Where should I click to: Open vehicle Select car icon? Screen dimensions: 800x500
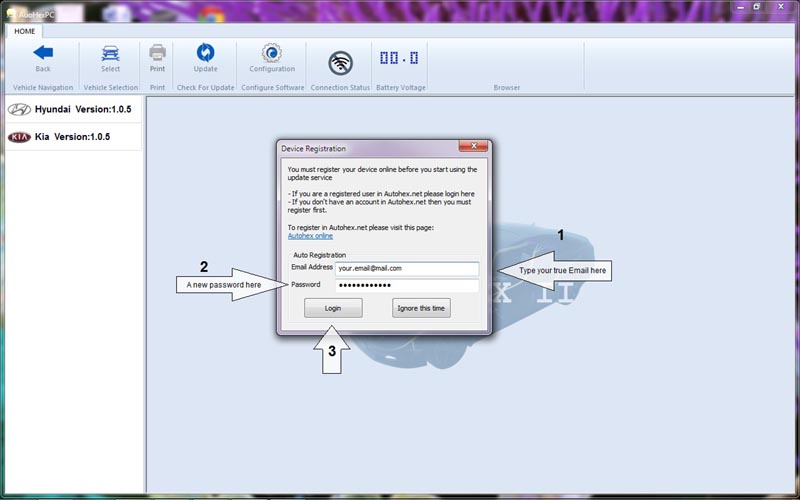pyautogui.click(x=110, y=53)
